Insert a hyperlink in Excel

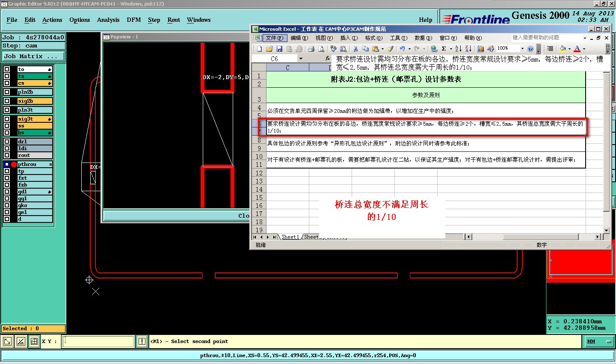tap(435, 49)
